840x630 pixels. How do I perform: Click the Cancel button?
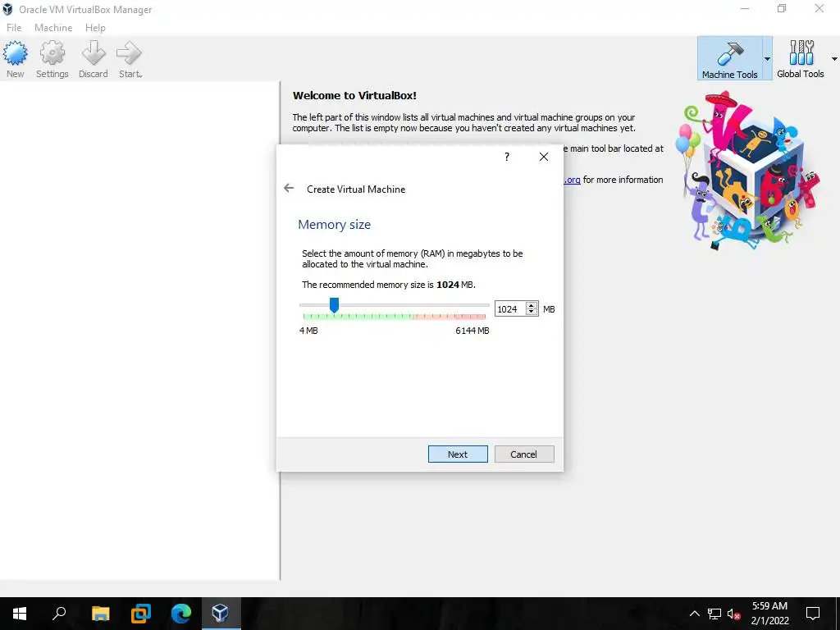coord(524,454)
